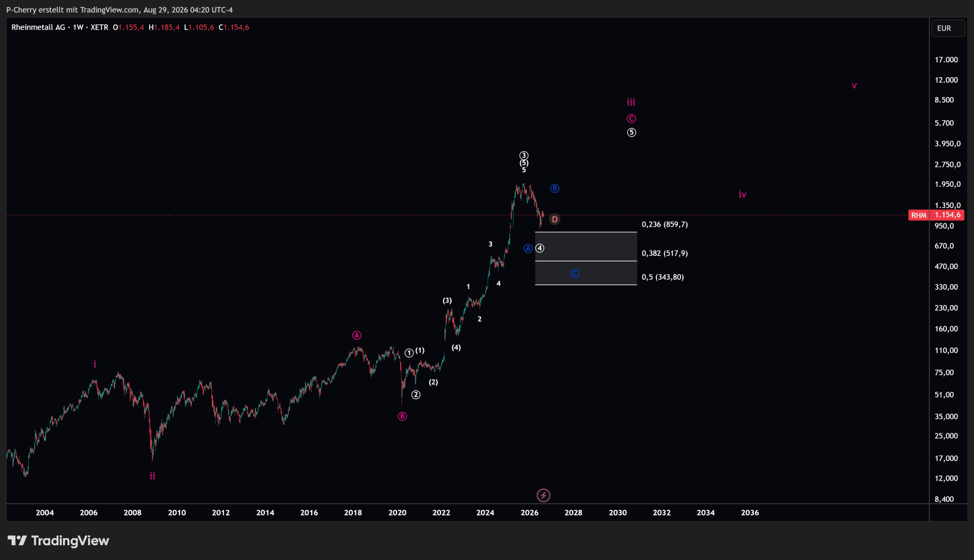Select the pink wave label 'i'
The height and width of the screenshot is (560, 974).
pyautogui.click(x=95, y=364)
